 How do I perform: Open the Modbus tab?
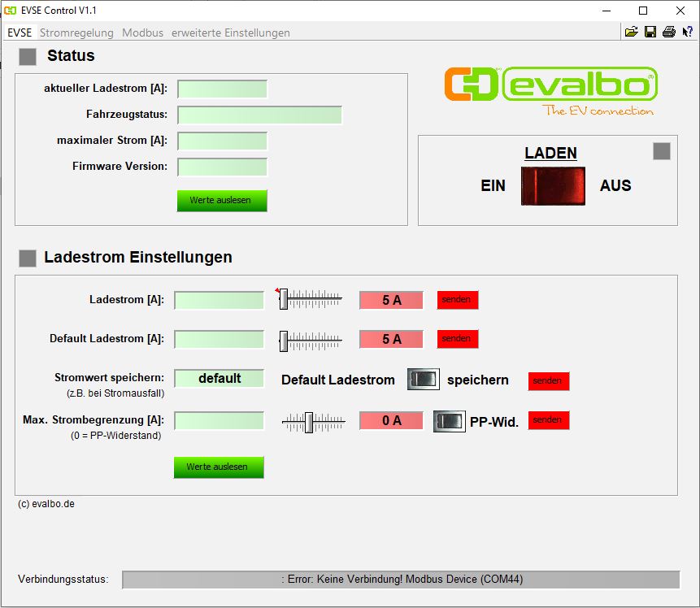142,33
